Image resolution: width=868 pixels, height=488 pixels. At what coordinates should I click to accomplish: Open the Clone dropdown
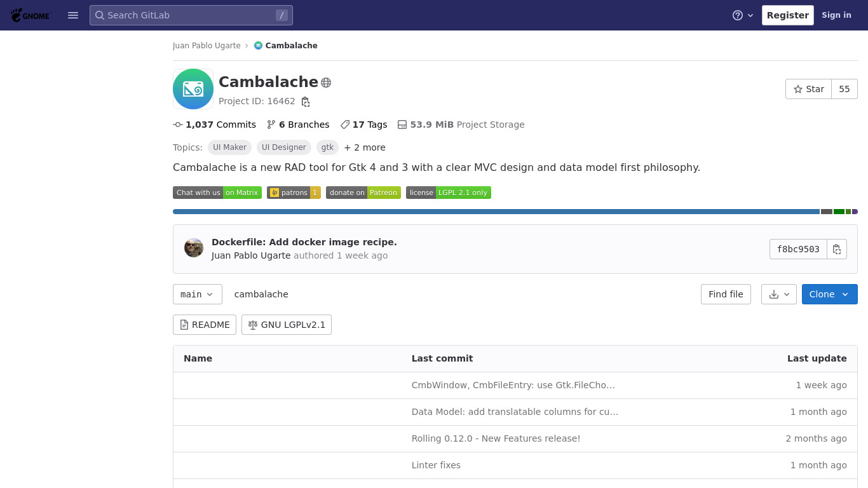pyautogui.click(x=830, y=294)
